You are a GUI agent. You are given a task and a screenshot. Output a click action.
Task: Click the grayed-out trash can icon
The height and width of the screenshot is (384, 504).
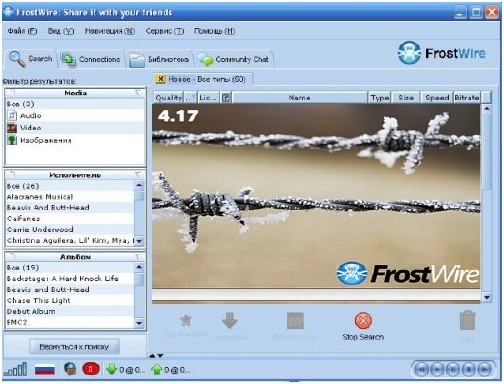[x=467, y=321]
